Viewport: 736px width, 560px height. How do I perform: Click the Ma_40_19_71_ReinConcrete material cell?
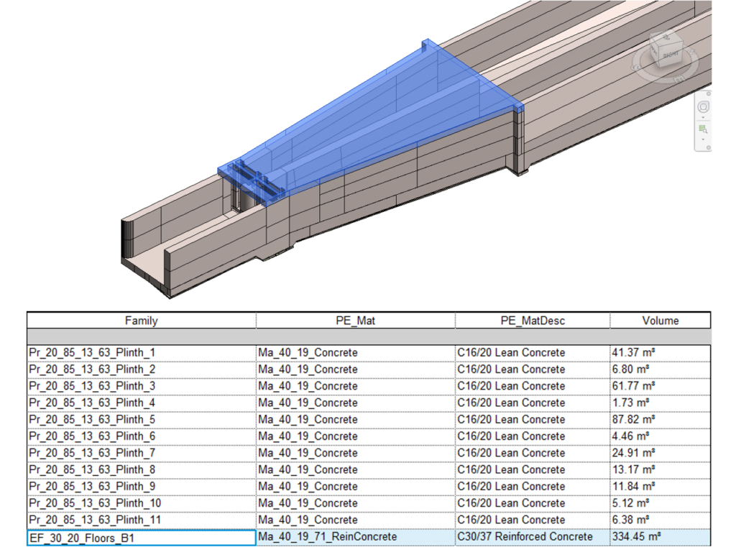click(355, 537)
